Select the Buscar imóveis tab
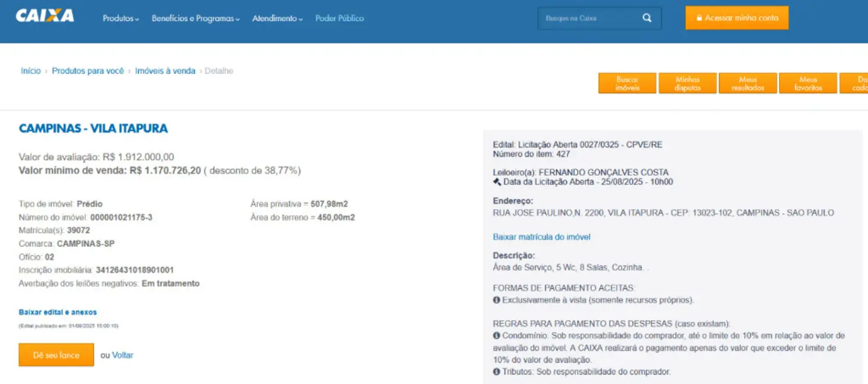The height and width of the screenshot is (384, 868). point(628,83)
